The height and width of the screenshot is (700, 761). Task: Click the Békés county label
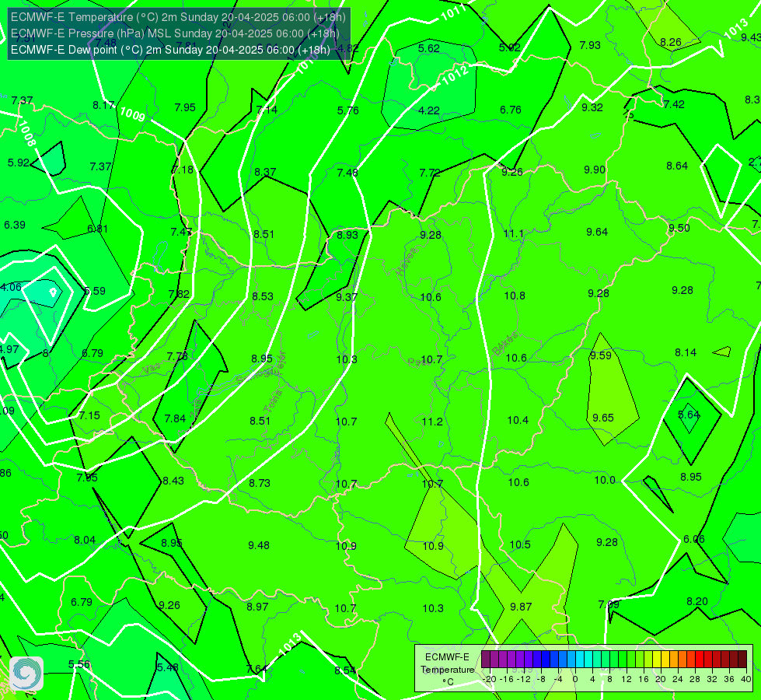(x=505, y=344)
